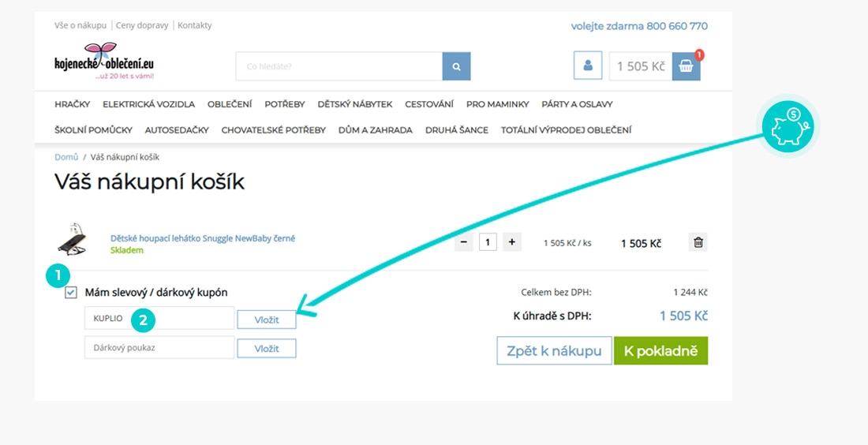
Task: Click the Dárkový poukaz input field
Action: point(159,348)
